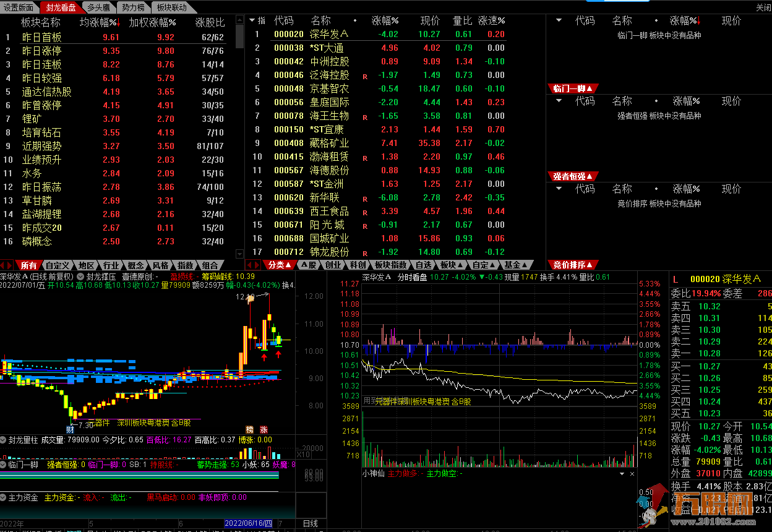The height and width of the screenshot is (532, 772).
Task: Expand the 自定 dropdown tab
Action: (x=484, y=265)
